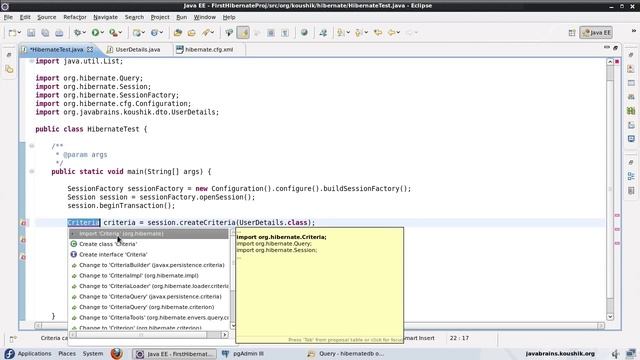Click the Run External Tools icon
640x360 pixels.
(x=113, y=33)
